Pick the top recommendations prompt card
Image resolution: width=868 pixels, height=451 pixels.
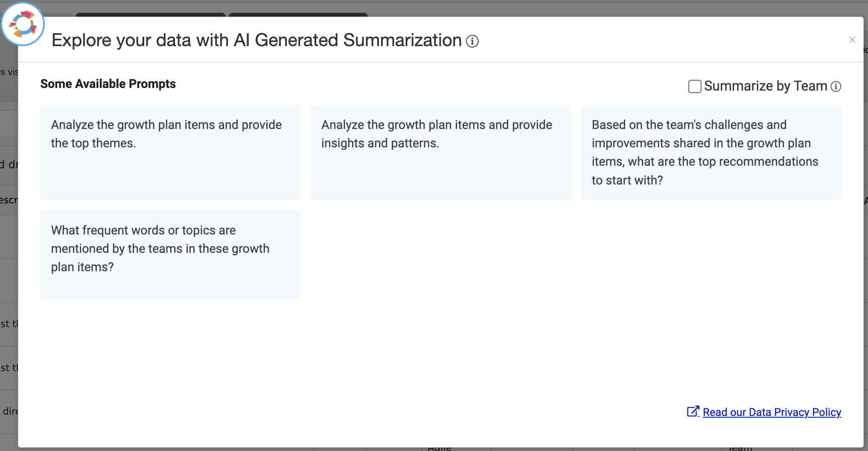[711, 152]
